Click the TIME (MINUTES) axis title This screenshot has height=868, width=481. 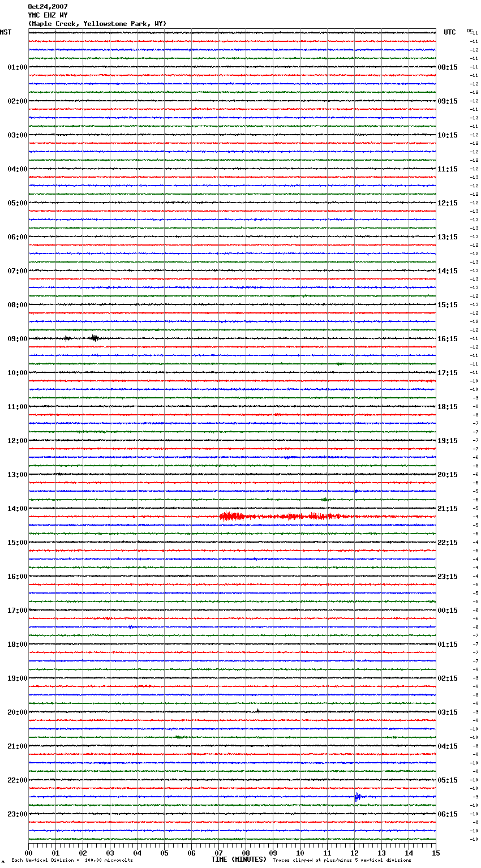click(239, 860)
